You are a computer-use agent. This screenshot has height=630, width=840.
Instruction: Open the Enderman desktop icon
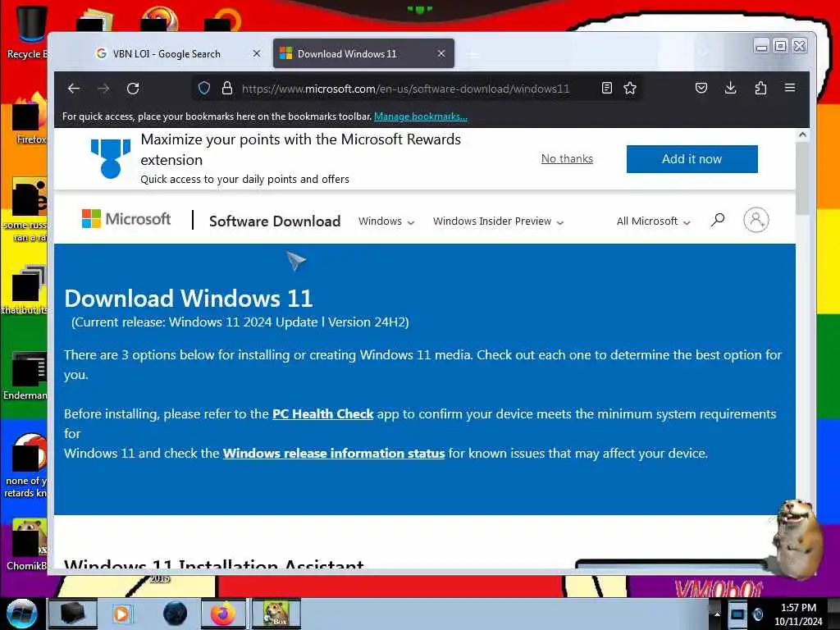point(25,376)
